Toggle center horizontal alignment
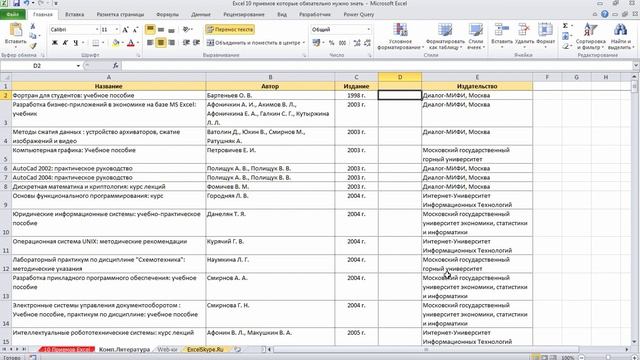 (x=161, y=42)
